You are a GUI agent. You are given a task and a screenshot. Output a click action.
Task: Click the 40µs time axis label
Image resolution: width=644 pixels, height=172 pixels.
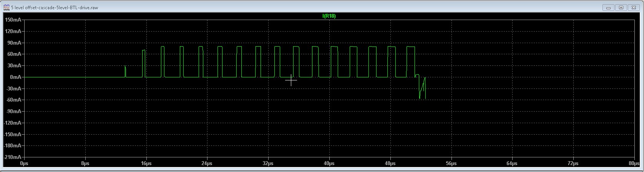[x=329, y=164]
